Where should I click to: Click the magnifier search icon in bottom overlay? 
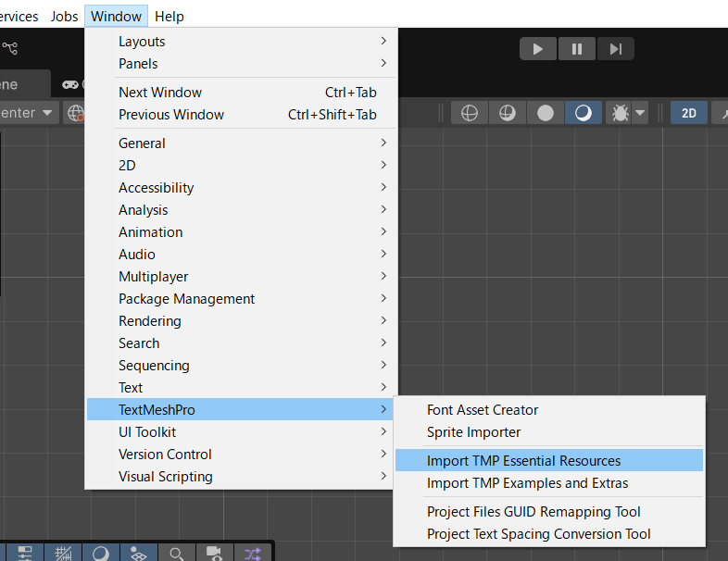click(x=176, y=553)
